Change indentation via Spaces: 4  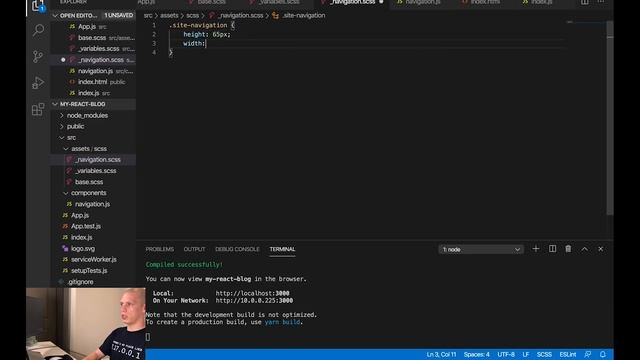(x=476, y=354)
